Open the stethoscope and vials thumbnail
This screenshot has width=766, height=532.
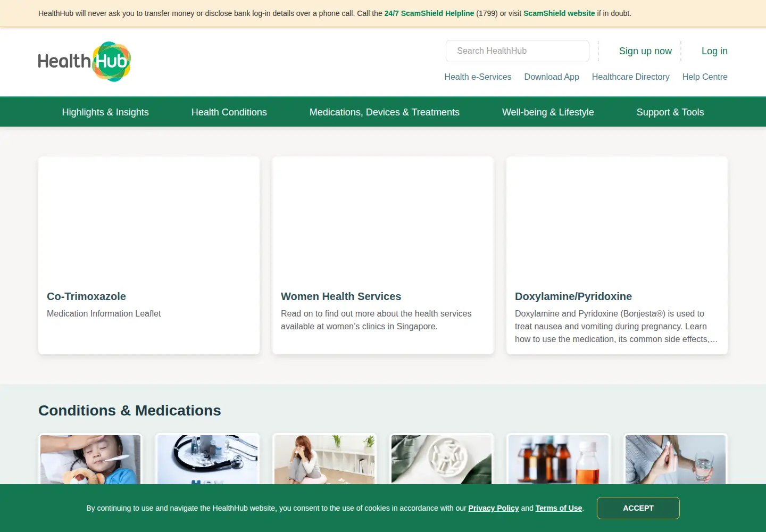coord(207,460)
